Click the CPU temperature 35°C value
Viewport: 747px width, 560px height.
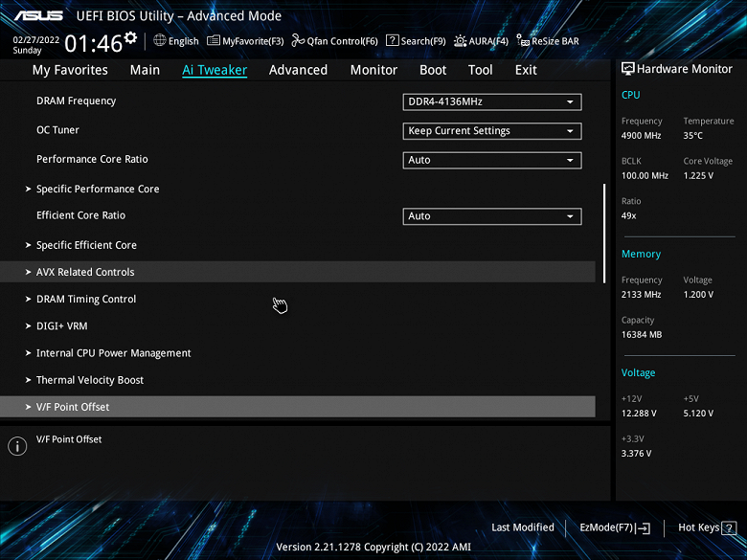coord(692,136)
